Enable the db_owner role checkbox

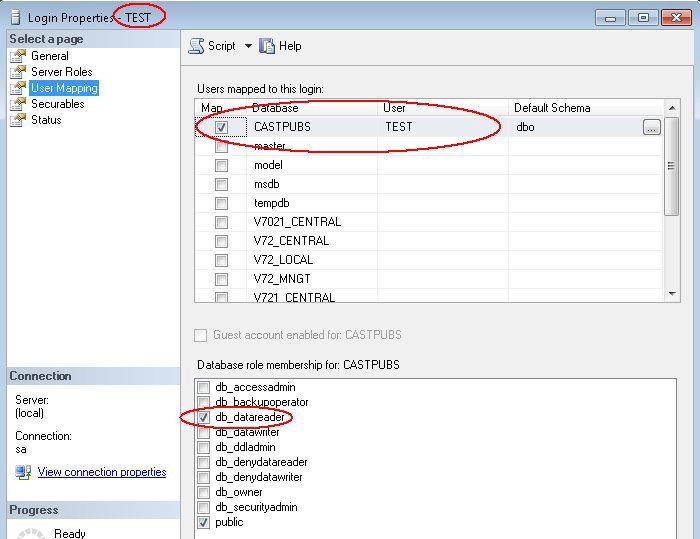204,492
